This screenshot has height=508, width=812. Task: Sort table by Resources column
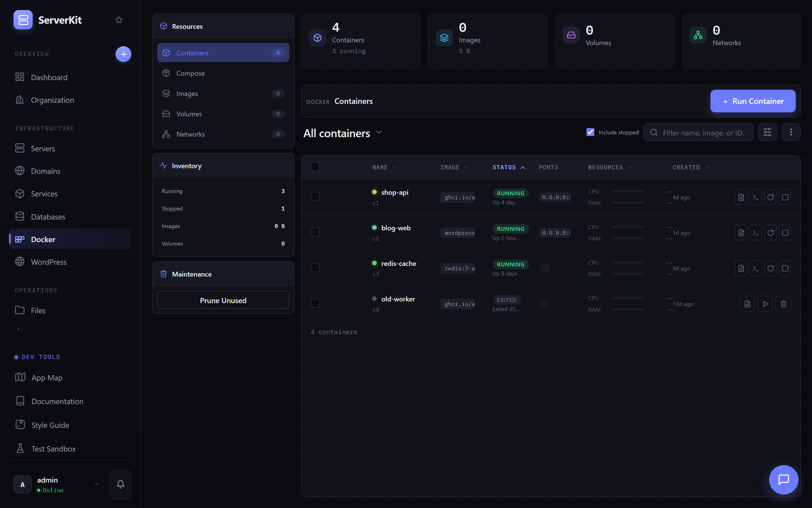coord(610,167)
